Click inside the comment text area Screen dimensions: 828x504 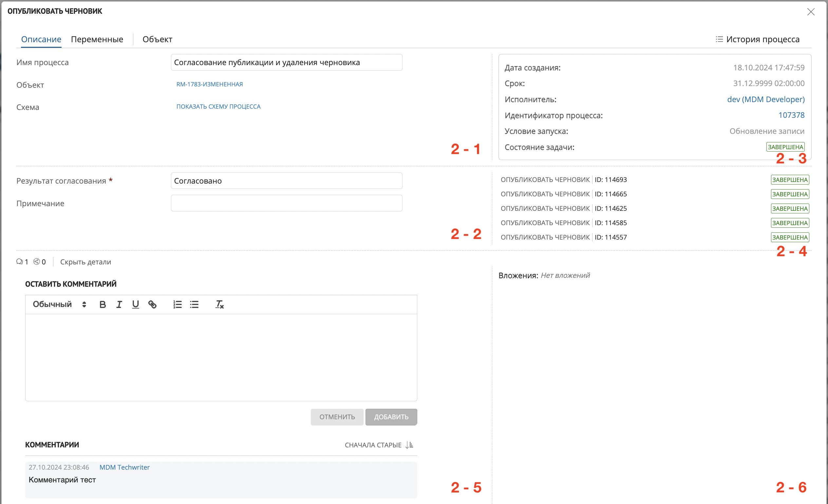[x=221, y=357]
